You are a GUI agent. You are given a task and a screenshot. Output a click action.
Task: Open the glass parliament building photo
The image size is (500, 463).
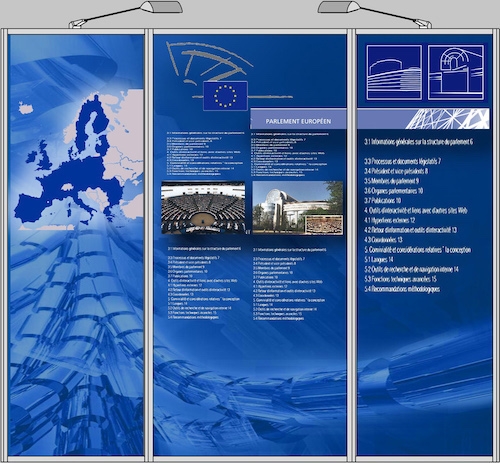pos(298,208)
